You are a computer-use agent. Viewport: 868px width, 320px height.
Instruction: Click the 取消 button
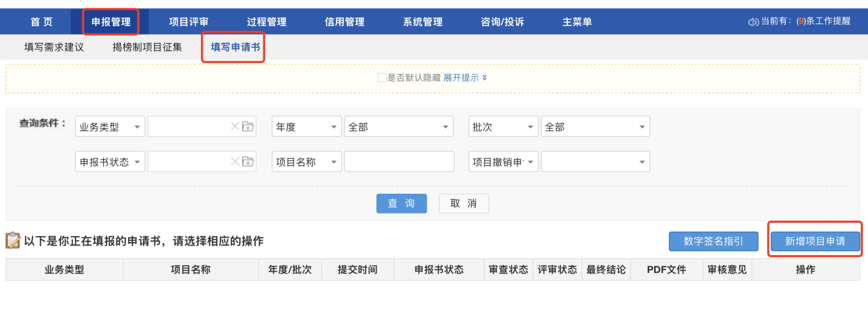tap(464, 204)
